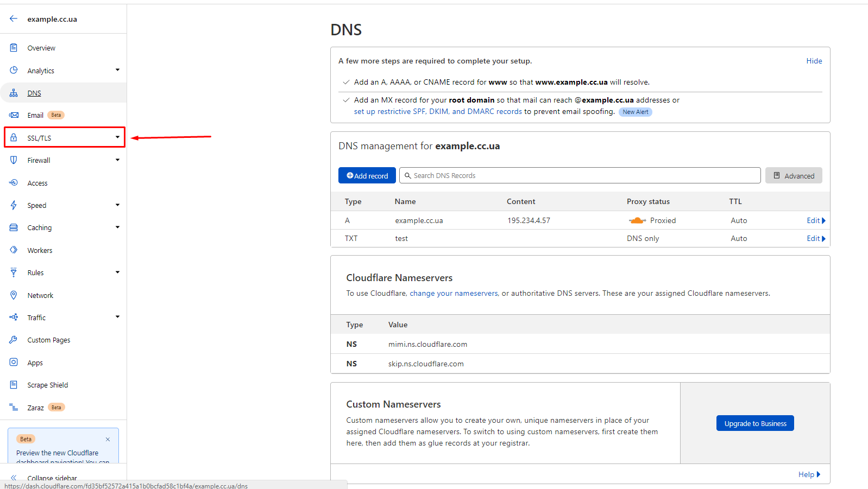
Task: Close the Beta preview notice
Action: tap(108, 439)
